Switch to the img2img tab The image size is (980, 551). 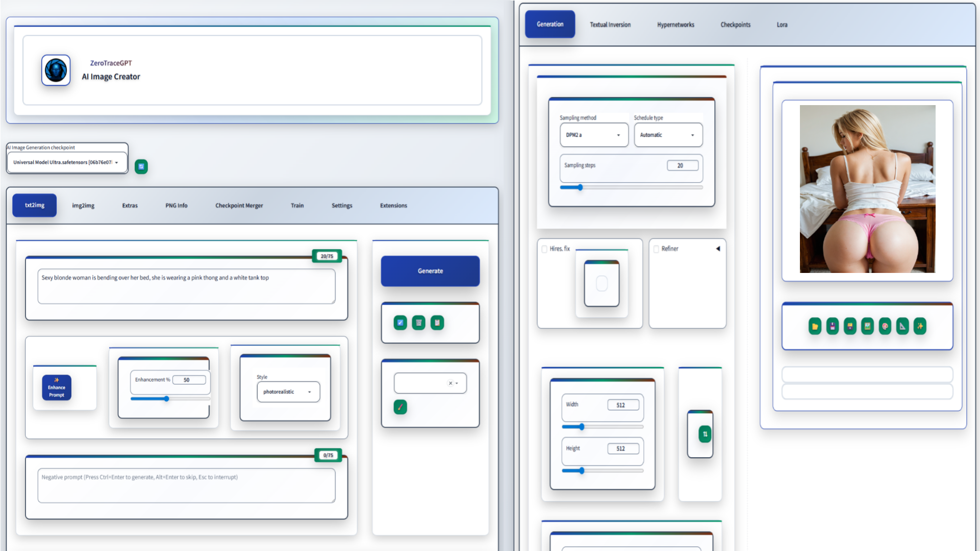[x=83, y=206]
